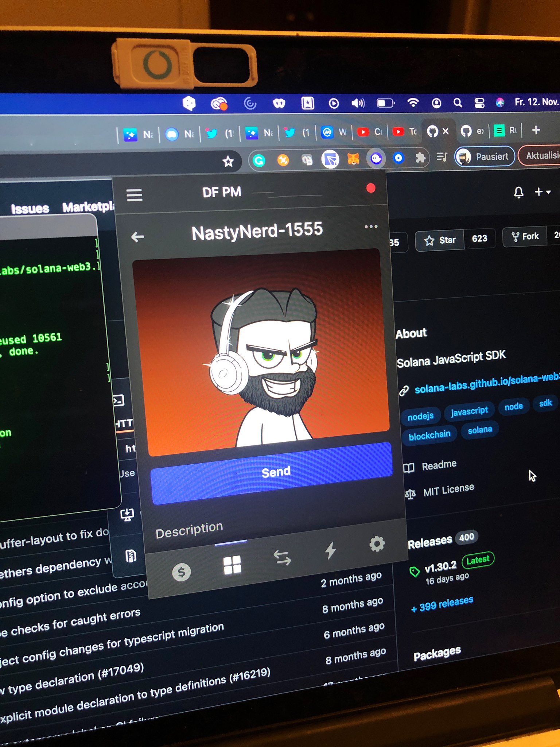Open the blue circle extension icon
560x747 pixels.
(398, 158)
